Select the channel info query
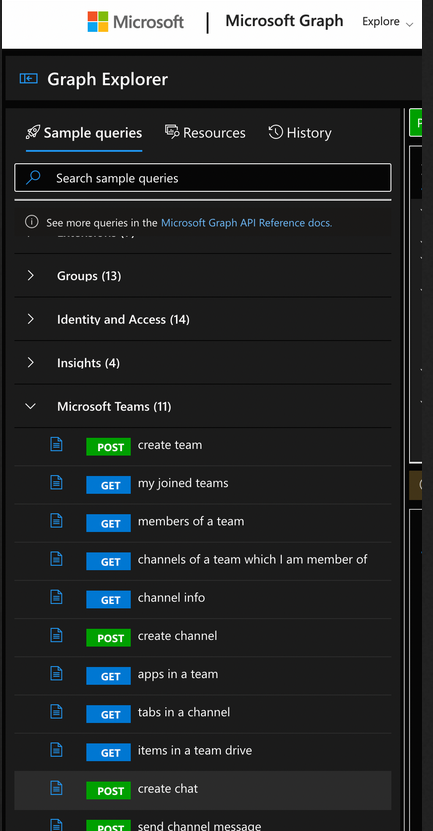The image size is (433, 831). (x=171, y=597)
